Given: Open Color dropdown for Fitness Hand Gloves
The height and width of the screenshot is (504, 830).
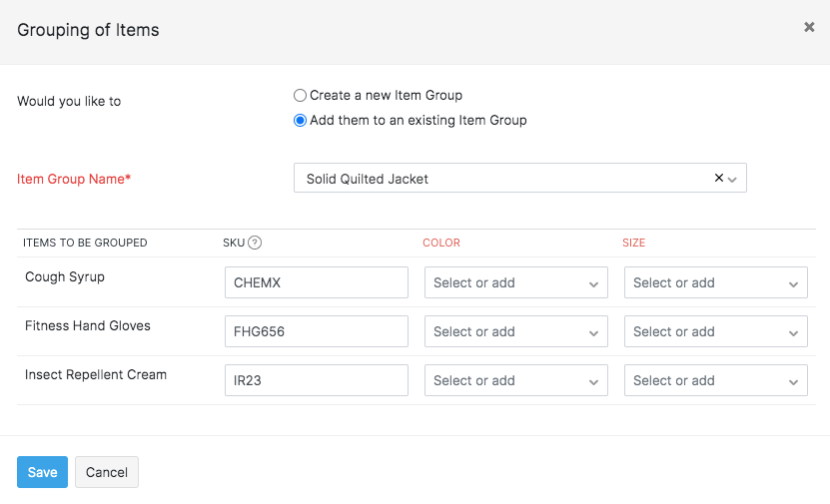Looking at the screenshot, I should click(515, 331).
